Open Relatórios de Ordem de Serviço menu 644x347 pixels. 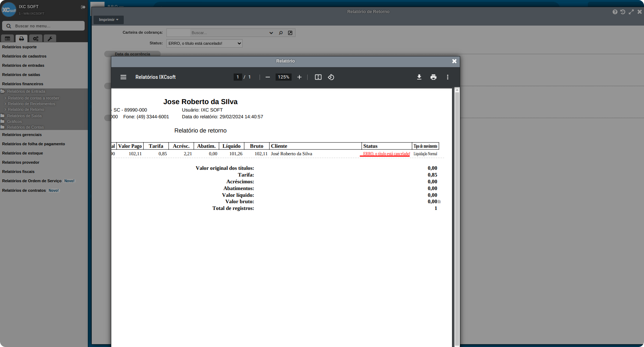coord(32,181)
